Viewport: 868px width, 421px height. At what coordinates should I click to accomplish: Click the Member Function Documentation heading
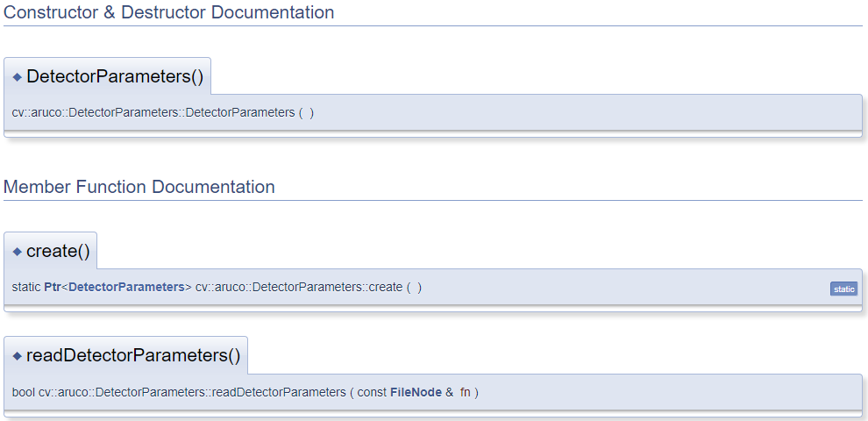pyautogui.click(x=139, y=187)
